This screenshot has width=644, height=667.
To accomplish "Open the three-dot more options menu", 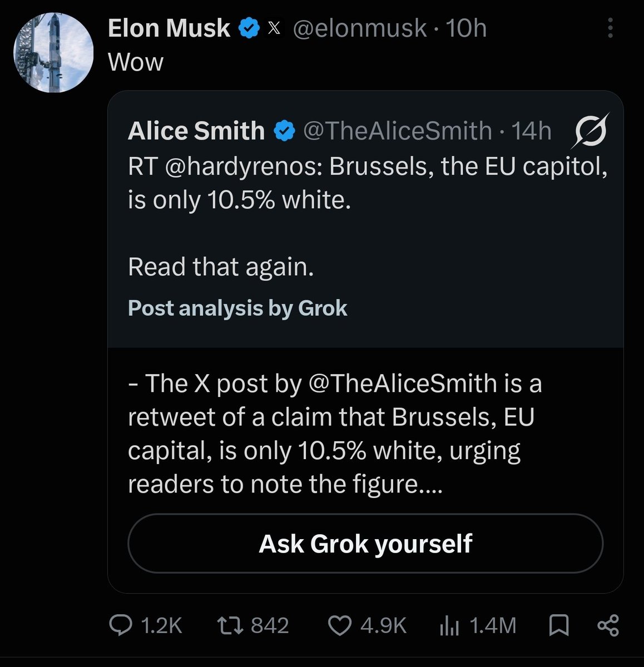I will (610, 28).
